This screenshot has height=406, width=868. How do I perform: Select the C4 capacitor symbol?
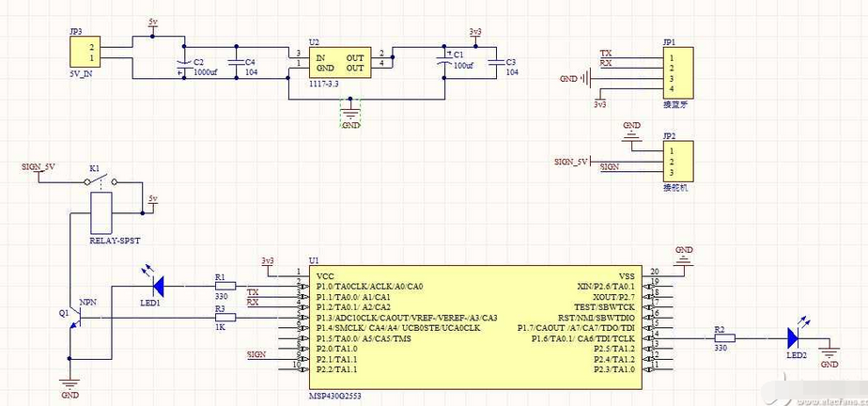[237, 62]
